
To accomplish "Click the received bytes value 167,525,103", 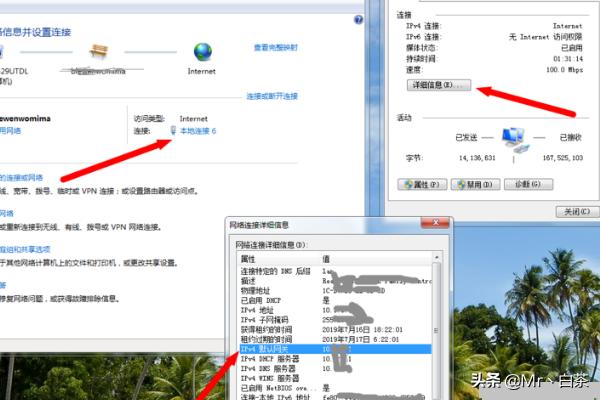I will click(563, 158).
